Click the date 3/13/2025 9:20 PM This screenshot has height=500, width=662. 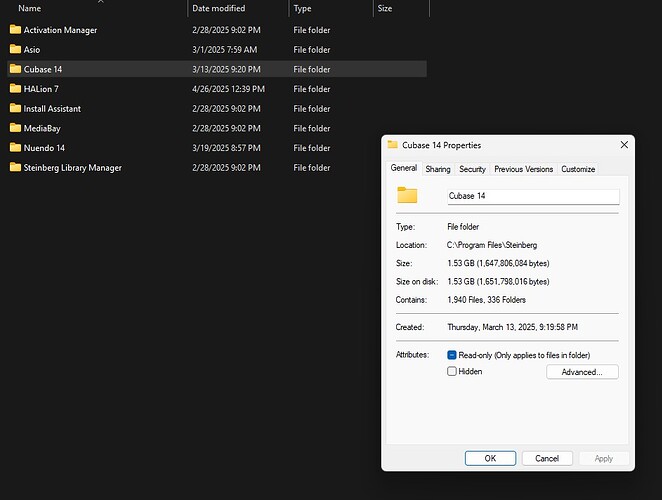click(226, 69)
